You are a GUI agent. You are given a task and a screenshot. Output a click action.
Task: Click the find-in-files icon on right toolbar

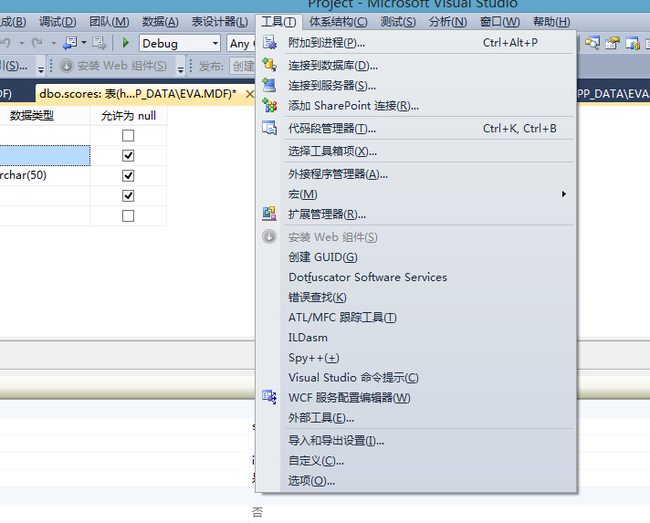(x=592, y=43)
